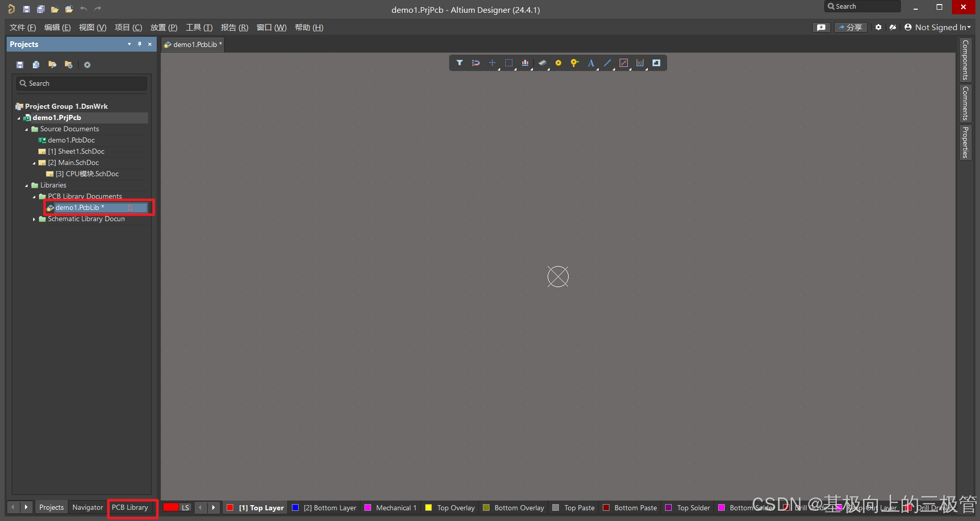Save the active document from title bar
The height and width of the screenshot is (521, 980).
tap(27, 9)
